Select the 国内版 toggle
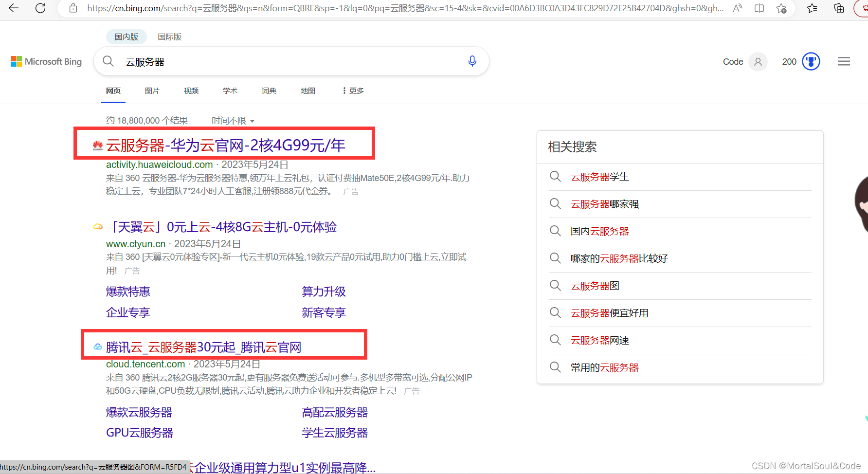The height and width of the screenshot is (474, 868). coord(127,37)
